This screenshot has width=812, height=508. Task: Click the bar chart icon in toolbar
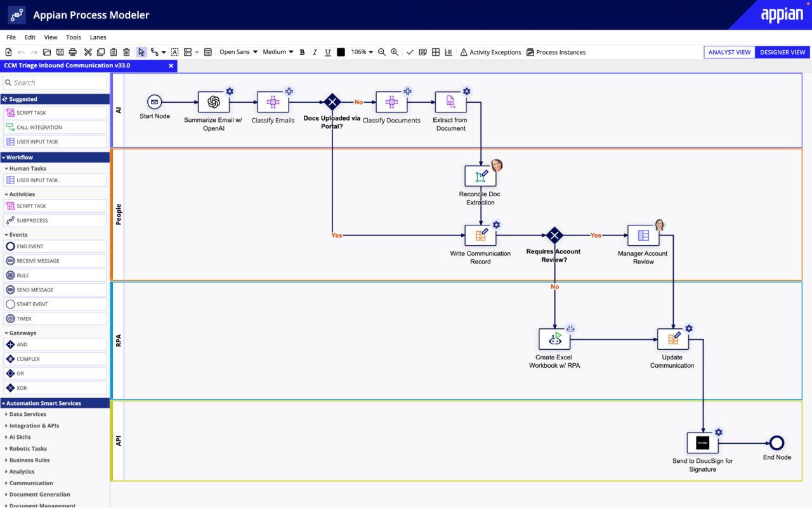(449, 52)
